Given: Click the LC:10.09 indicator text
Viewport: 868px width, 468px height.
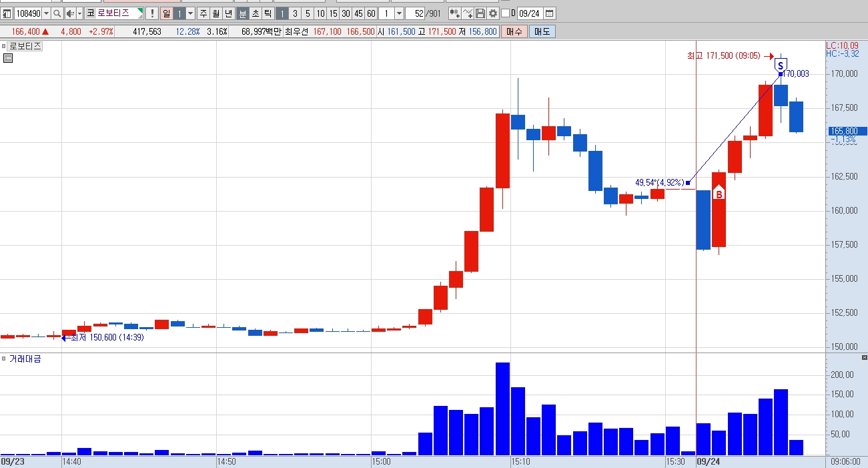Looking at the screenshot, I should click(843, 45).
